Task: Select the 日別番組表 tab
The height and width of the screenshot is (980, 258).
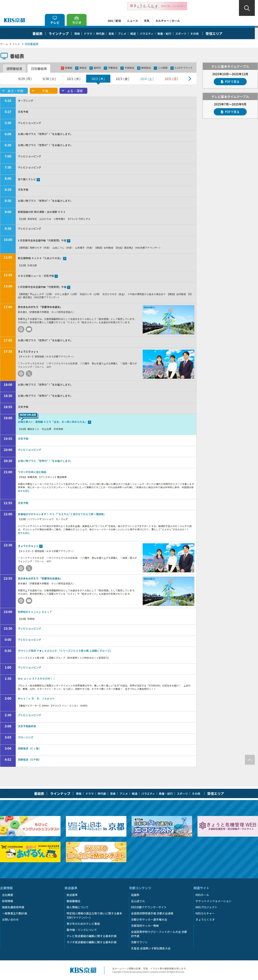Action: 39,69
